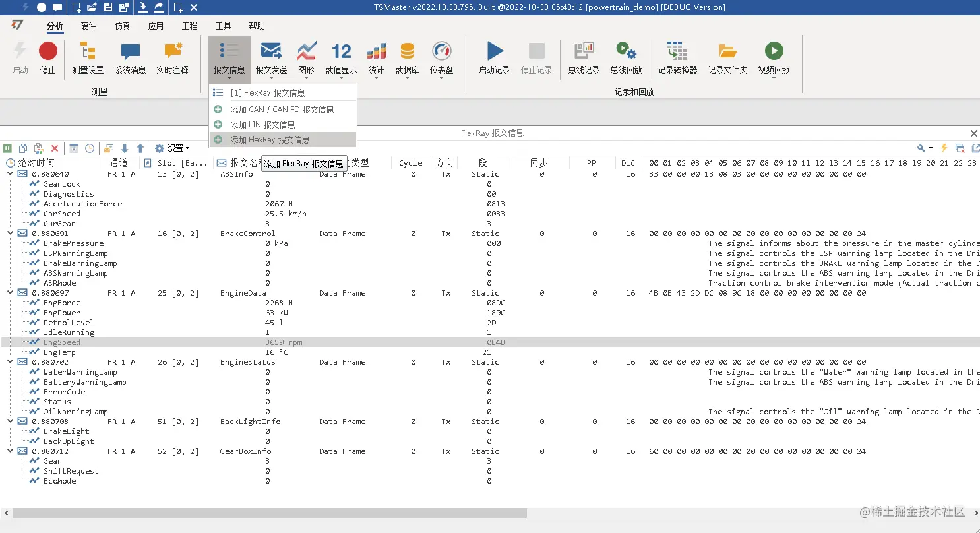Switch to the 工程 ribbon tab
This screenshot has height=533, width=980.
click(189, 26)
